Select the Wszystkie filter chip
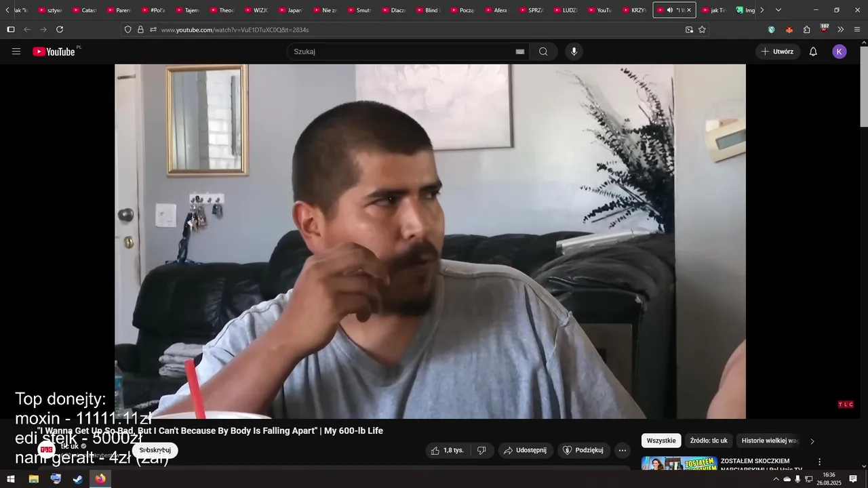This screenshot has width=868, height=488. click(x=661, y=441)
